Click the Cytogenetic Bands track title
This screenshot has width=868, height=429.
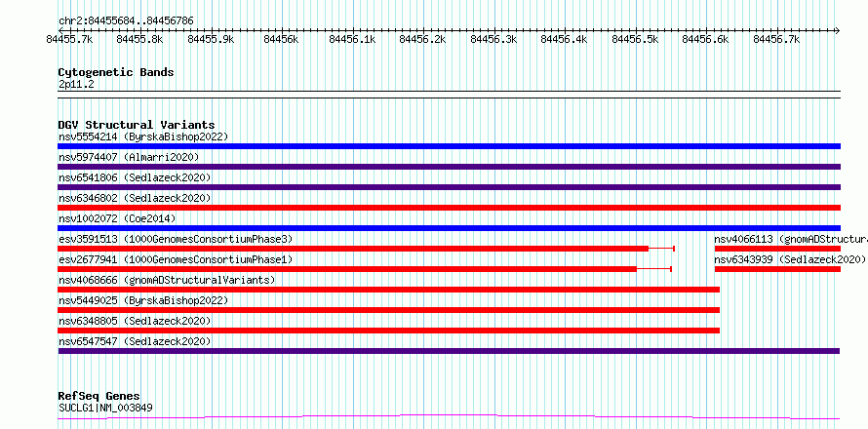116,72
